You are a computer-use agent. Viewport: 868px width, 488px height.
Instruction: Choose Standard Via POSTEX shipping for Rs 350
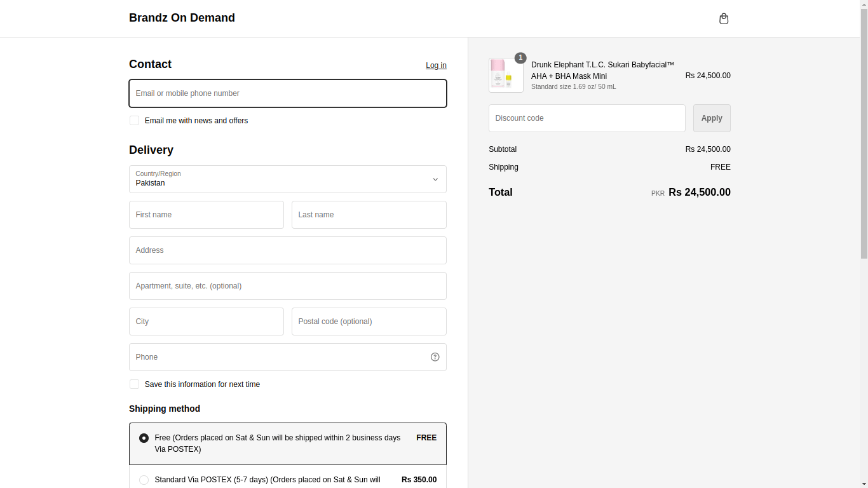pos(144,480)
